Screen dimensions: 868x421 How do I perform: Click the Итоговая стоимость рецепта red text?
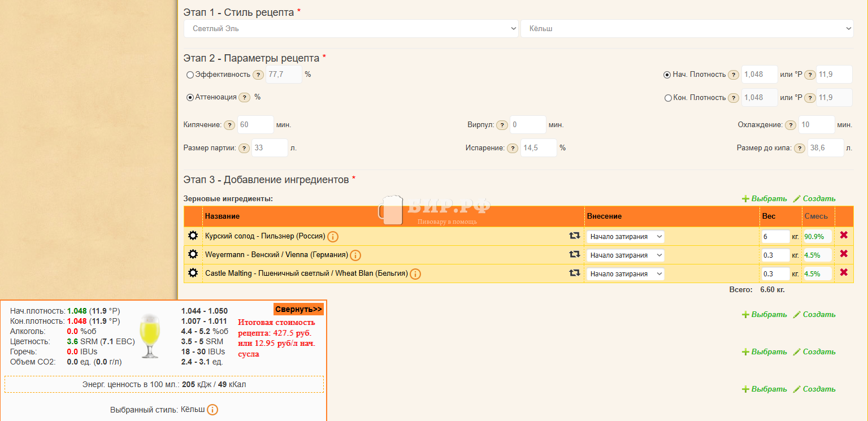(x=276, y=338)
